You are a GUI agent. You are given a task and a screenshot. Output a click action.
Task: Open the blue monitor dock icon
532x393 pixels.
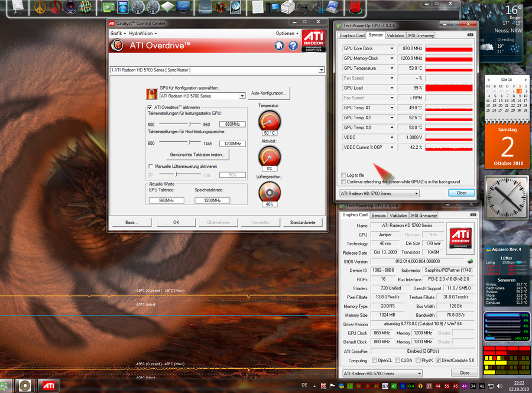[x=183, y=7]
